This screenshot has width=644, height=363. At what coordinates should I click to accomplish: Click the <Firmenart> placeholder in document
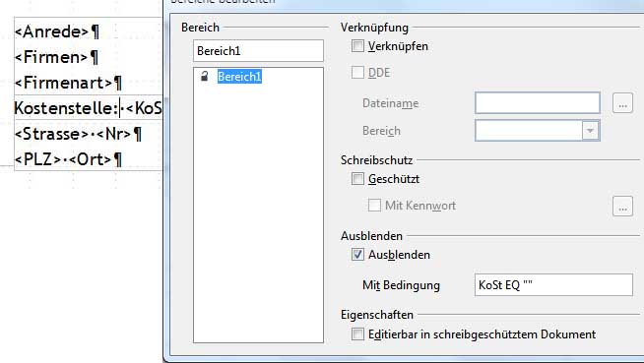(64, 83)
